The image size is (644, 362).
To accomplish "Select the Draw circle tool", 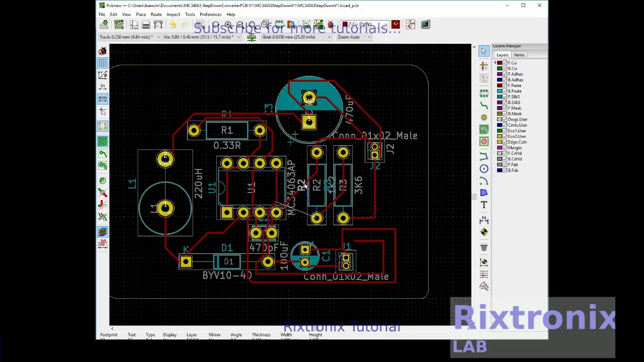I will [484, 168].
